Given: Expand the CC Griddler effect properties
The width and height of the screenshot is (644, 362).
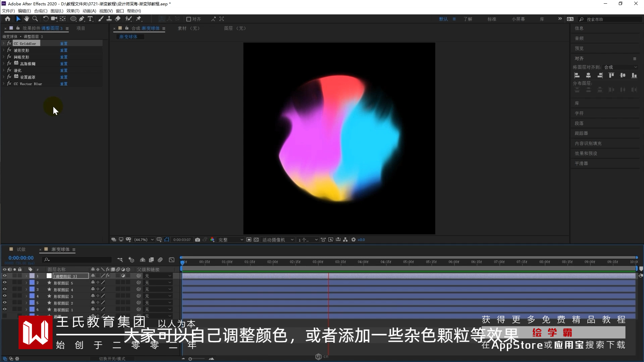Looking at the screenshot, I should point(3,44).
